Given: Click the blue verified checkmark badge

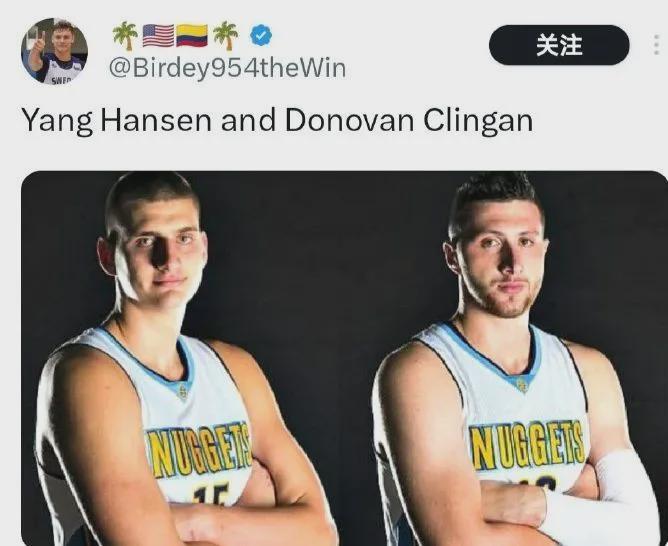Looking at the screenshot, I should (x=261, y=36).
